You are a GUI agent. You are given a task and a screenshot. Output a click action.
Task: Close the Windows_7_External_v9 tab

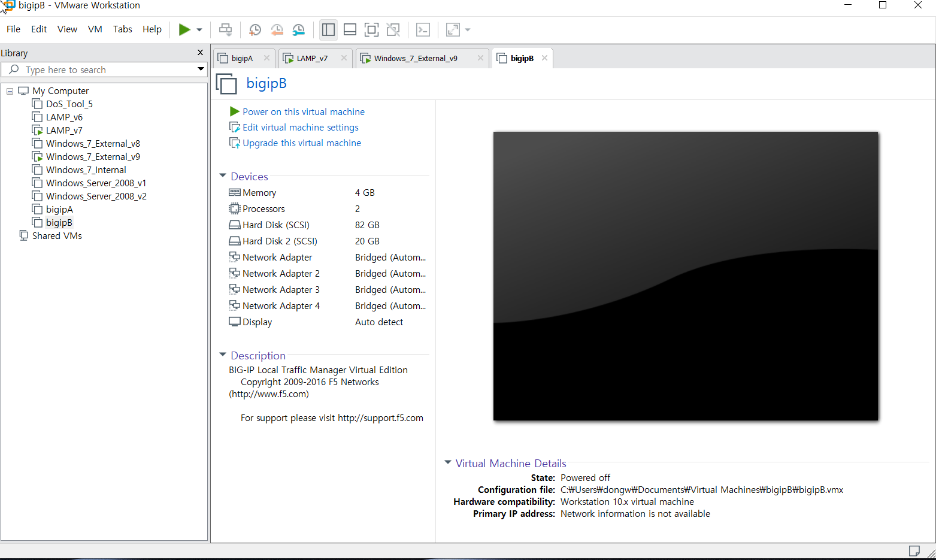point(480,58)
